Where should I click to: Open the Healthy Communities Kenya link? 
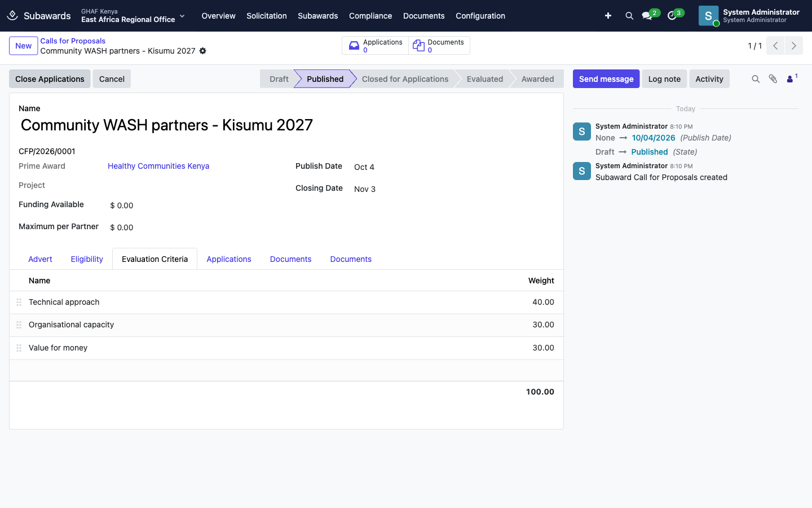pos(158,166)
